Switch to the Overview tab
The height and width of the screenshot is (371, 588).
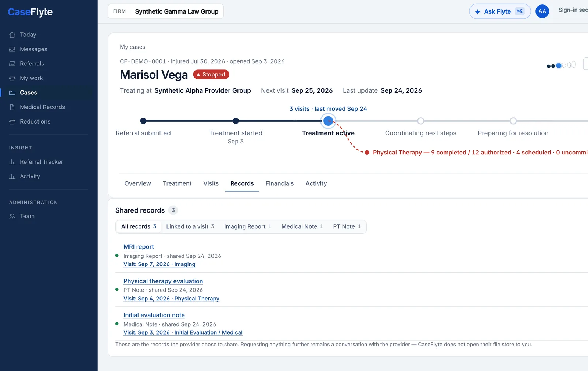(x=137, y=183)
